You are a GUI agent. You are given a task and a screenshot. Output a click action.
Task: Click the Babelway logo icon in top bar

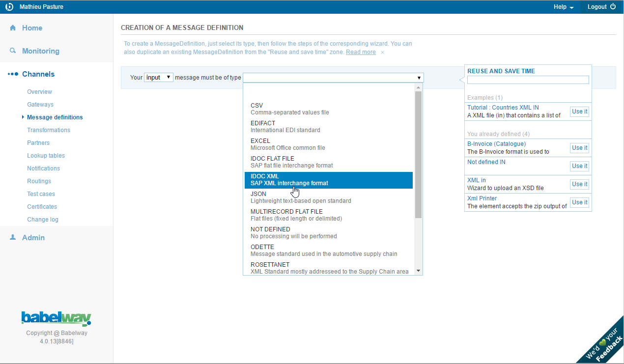click(9, 7)
